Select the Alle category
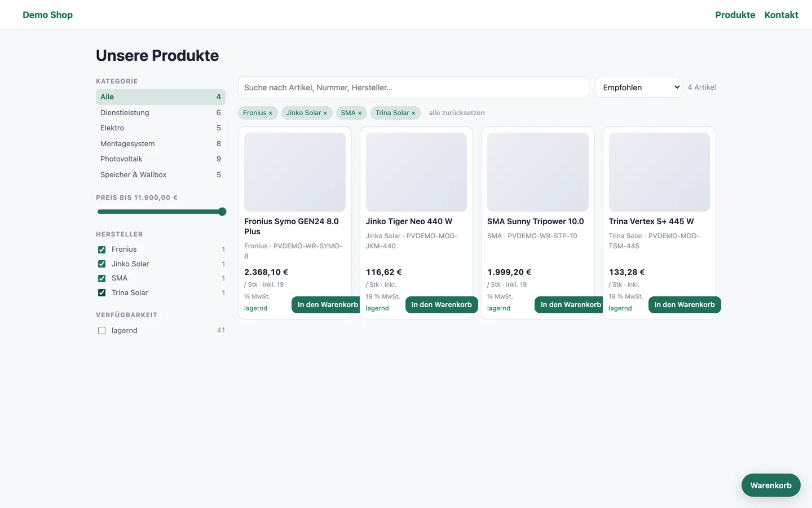This screenshot has width=812, height=508. pos(161,97)
